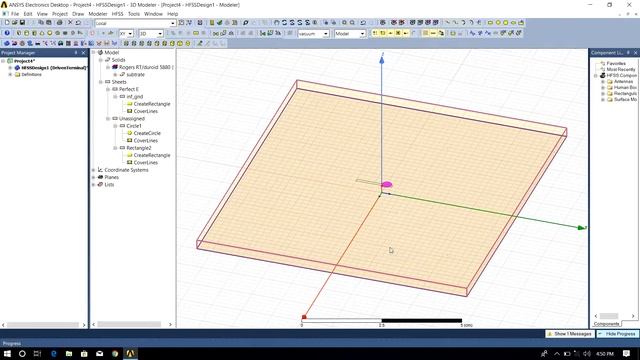Click the magenta circle in the 3D view
This screenshot has width=640, height=360.
387,184
